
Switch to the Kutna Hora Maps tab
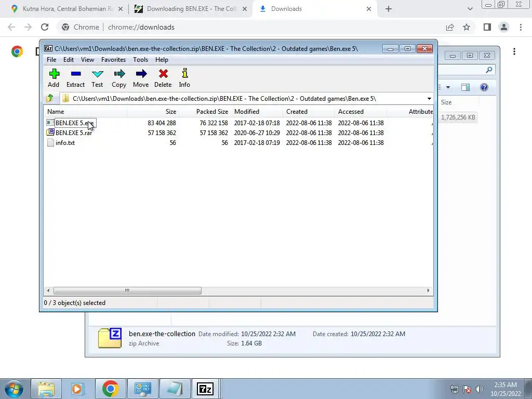click(x=67, y=9)
